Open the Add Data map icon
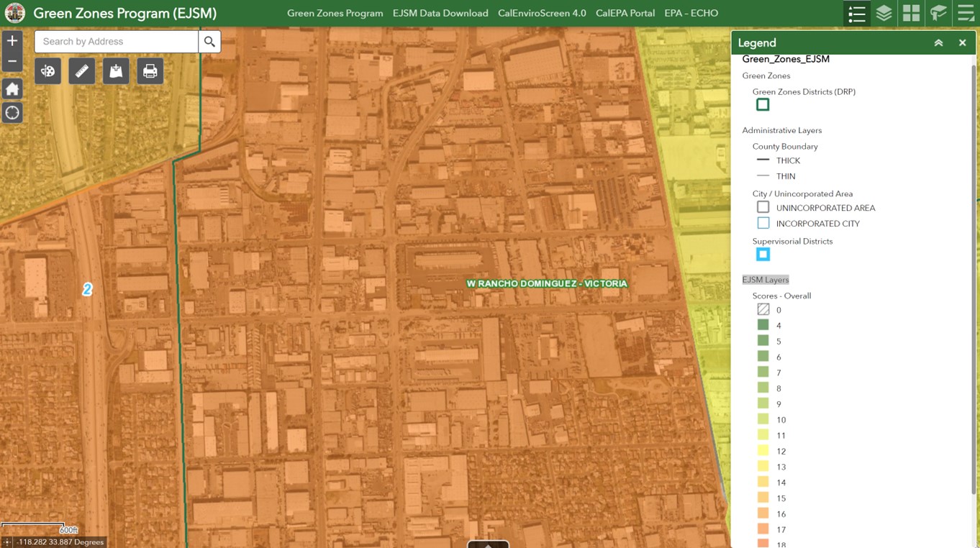This screenshot has height=548, width=980. [x=115, y=70]
